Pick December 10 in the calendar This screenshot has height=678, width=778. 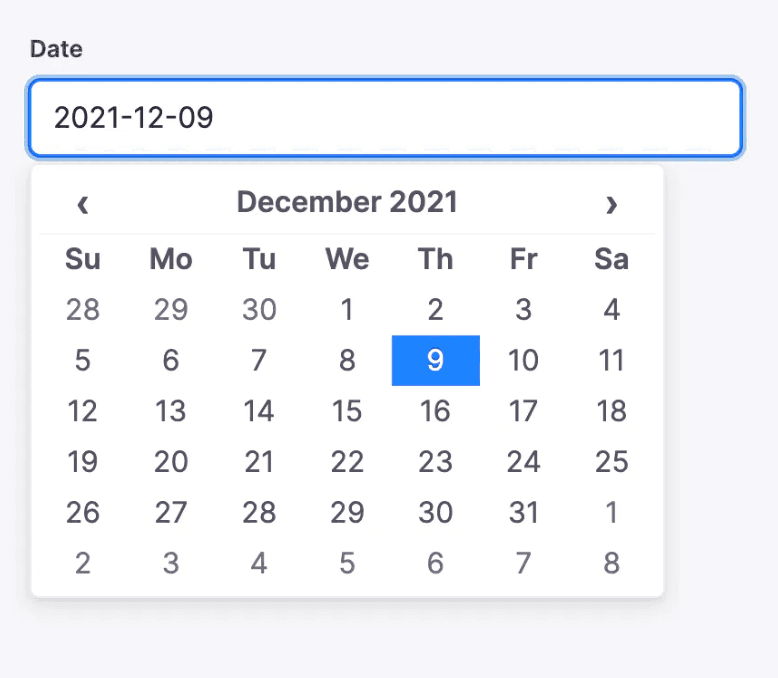[523, 360]
